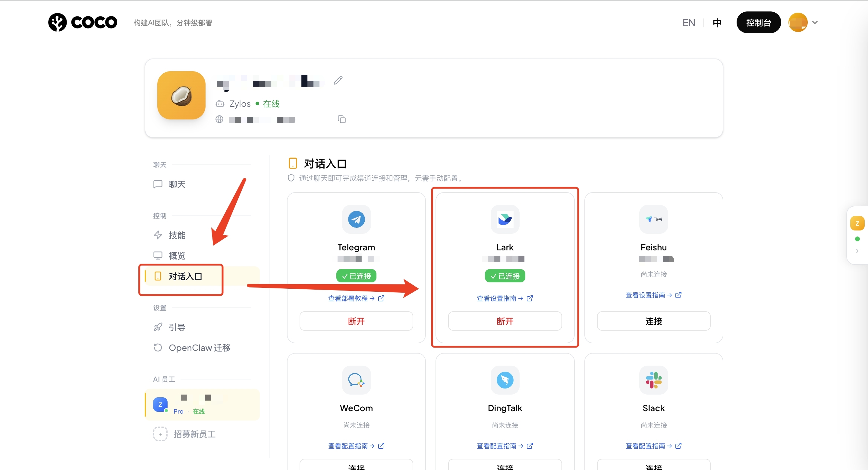Open Lark 查看设置指南 link

tap(505, 298)
